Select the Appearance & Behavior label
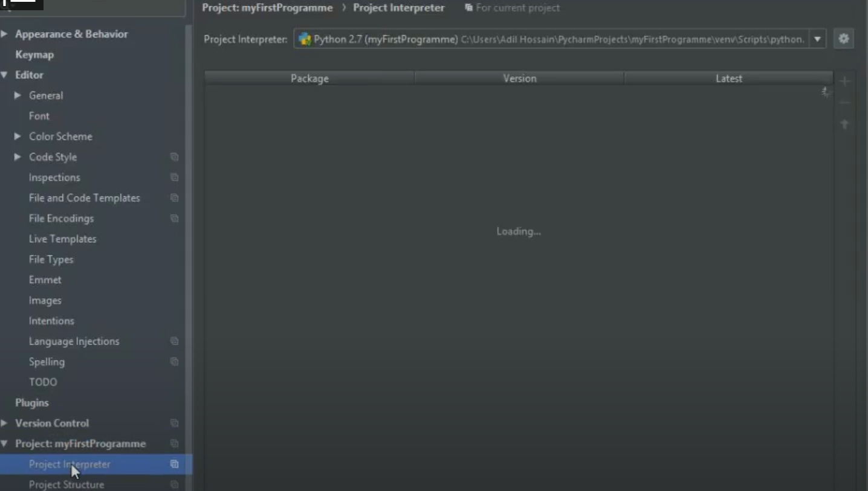This screenshot has width=868, height=491. pyautogui.click(x=71, y=34)
